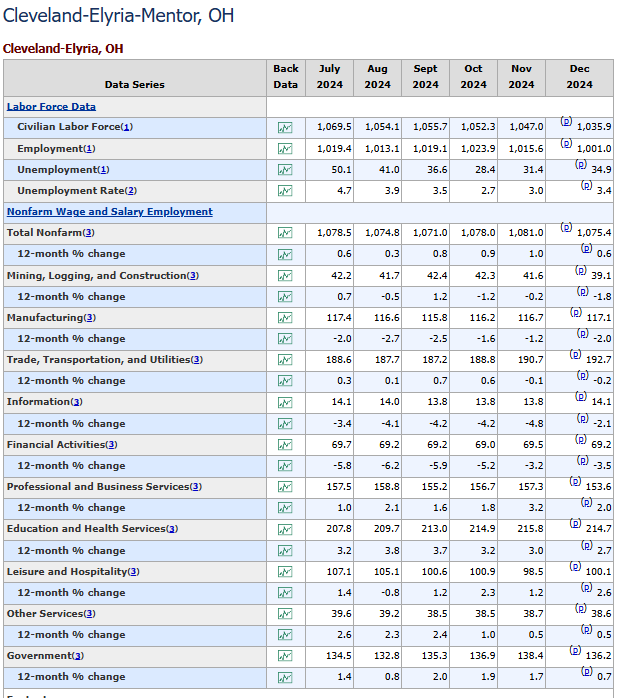The height and width of the screenshot is (698, 626).
Task: Open chart for Other Services 12-month % change
Action: pos(285,635)
